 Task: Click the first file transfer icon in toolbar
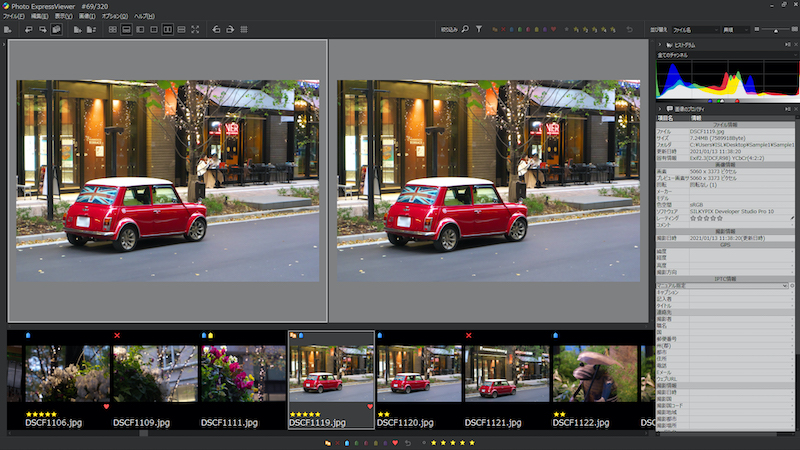78,30
